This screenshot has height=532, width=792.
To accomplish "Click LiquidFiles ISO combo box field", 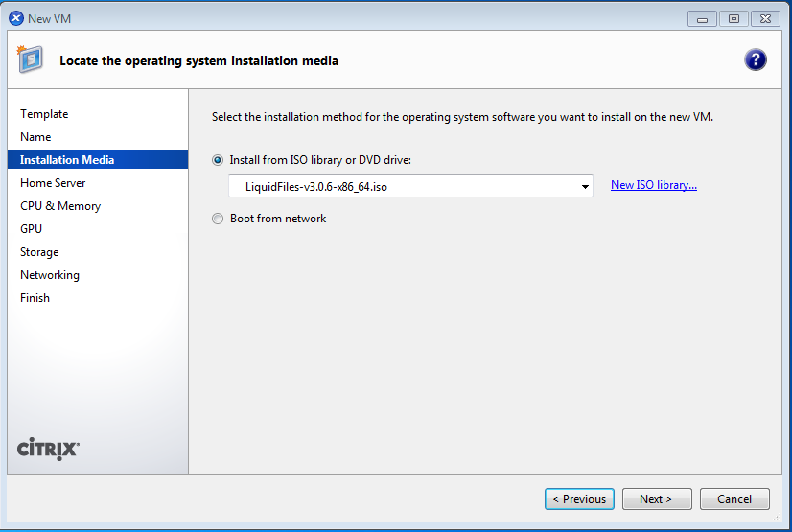I will pyautogui.click(x=403, y=186).
